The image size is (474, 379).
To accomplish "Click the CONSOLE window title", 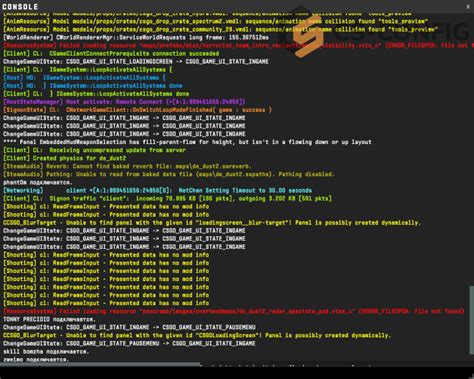I will point(20,6).
